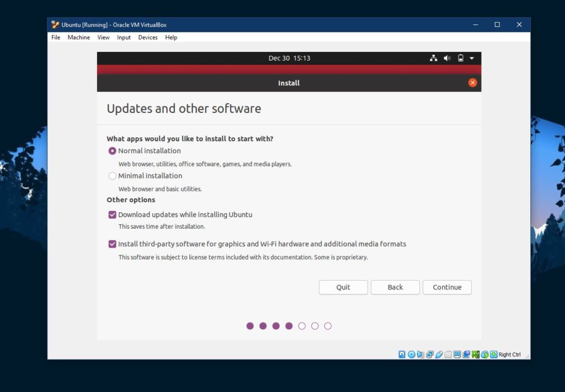Go back with the Back button
Screen dimensions: 565x392
point(395,287)
